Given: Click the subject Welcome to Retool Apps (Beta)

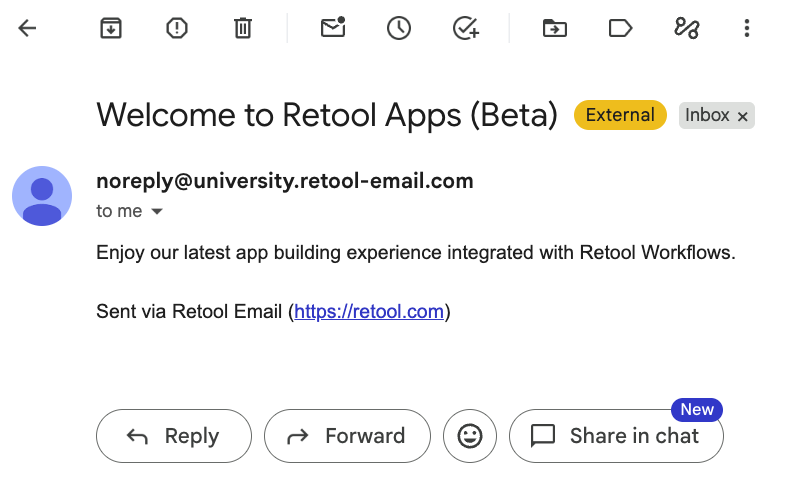Looking at the screenshot, I should tap(327, 115).
